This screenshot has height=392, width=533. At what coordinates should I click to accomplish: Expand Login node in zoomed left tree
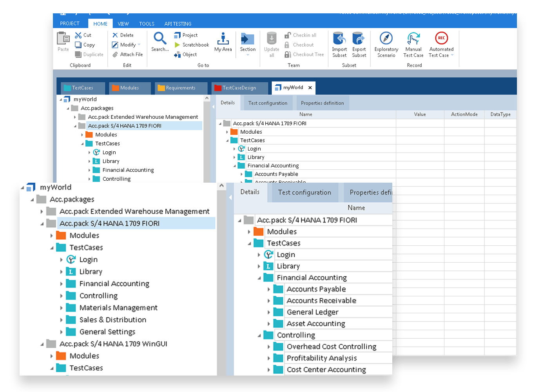coord(61,260)
